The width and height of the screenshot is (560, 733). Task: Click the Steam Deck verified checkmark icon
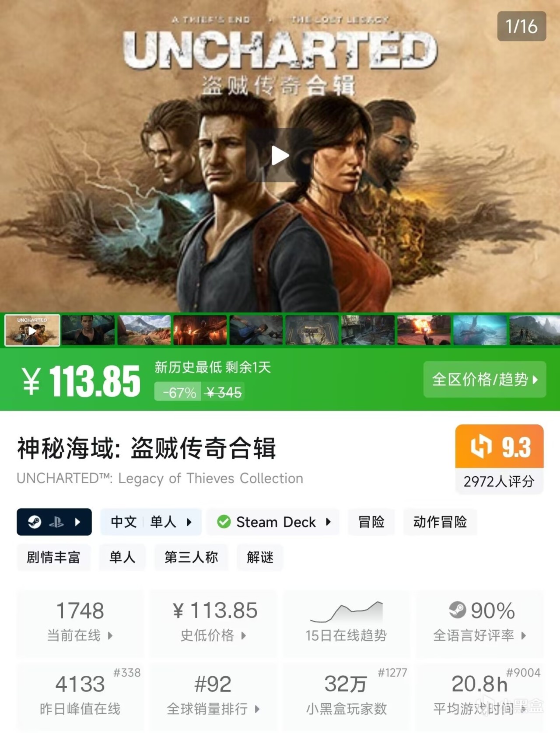point(224,522)
